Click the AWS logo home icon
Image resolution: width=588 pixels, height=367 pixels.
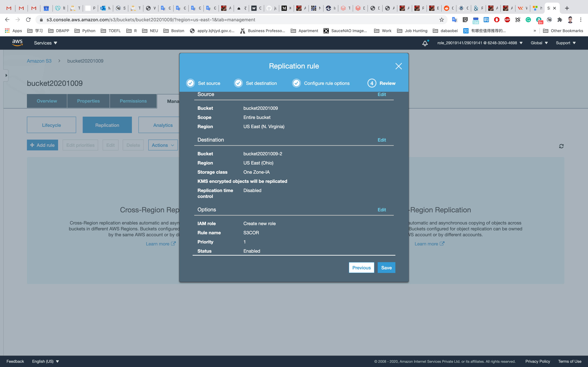tap(17, 43)
